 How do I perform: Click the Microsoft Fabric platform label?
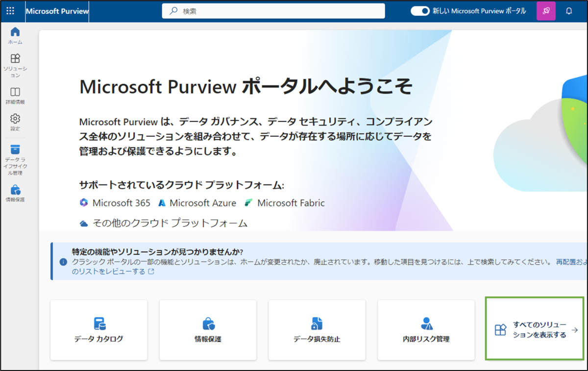coord(291,203)
